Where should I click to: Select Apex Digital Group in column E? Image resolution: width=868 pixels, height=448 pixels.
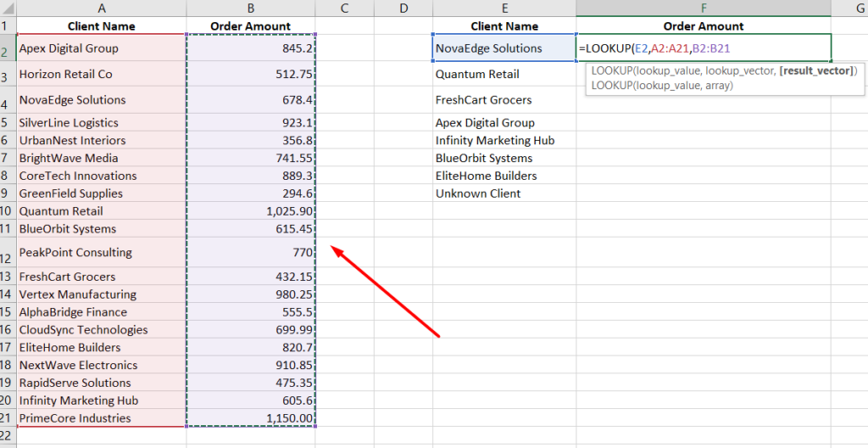tap(504, 122)
